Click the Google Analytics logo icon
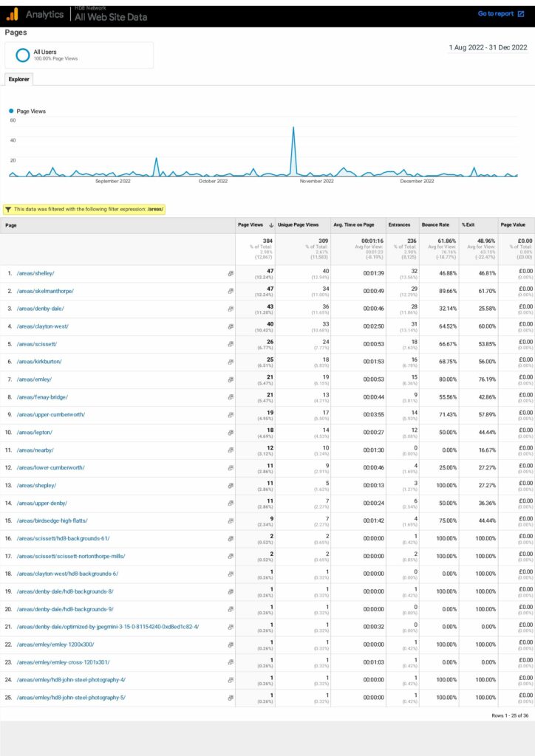The width and height of the screenshot is (535, 756). click(x=13, y=14)
